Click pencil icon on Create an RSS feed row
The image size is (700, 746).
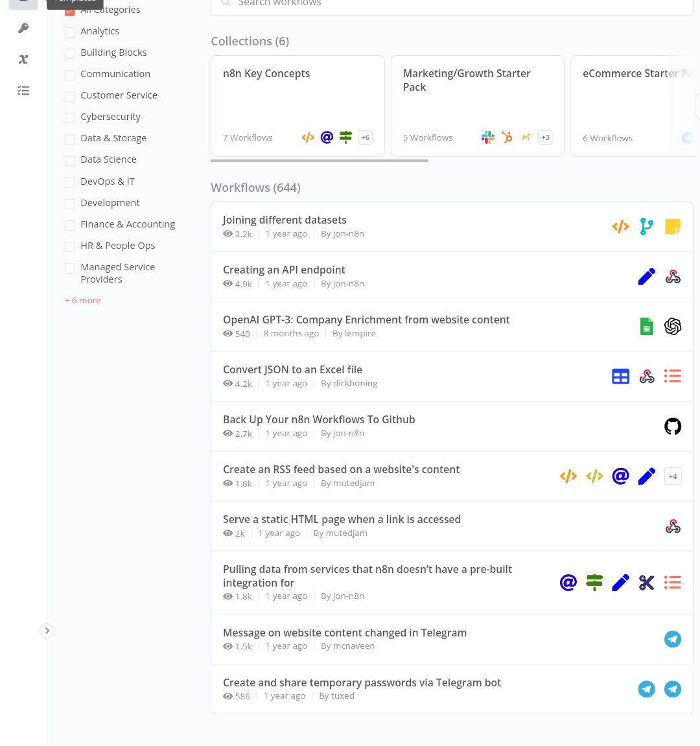pos(647,476)
